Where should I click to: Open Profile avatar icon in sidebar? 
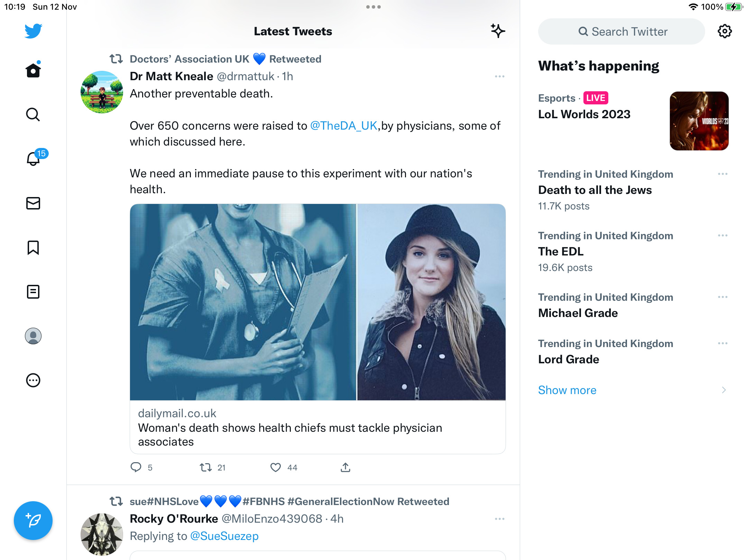[x=33, y=336]
